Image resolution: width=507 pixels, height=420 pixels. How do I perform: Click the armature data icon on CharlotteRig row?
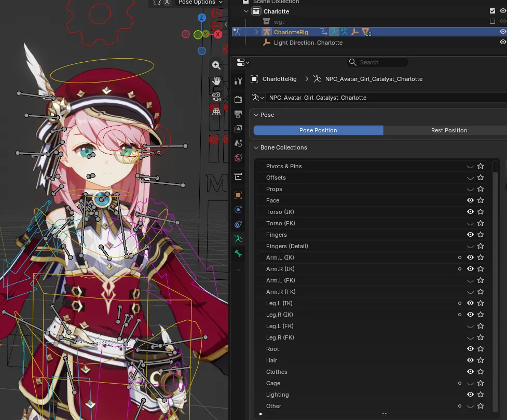click(345, 32)
